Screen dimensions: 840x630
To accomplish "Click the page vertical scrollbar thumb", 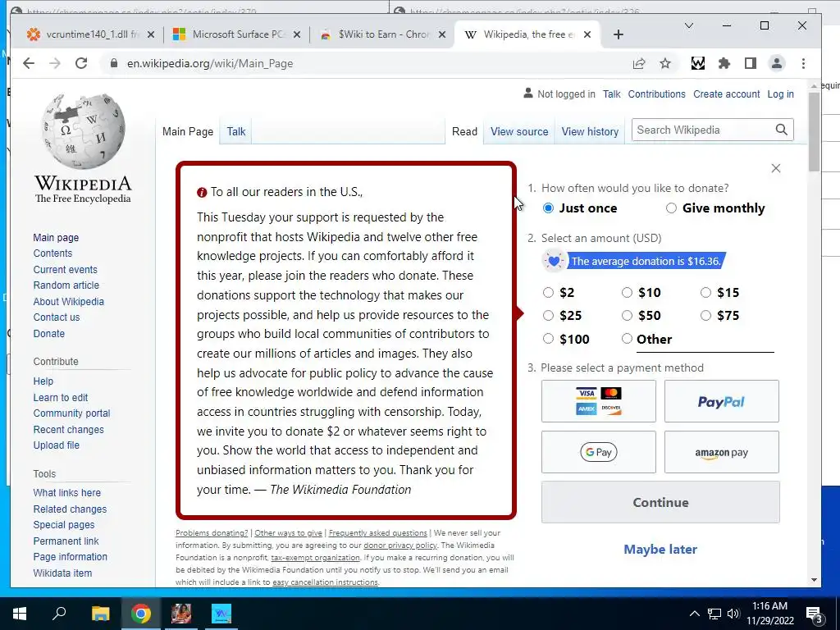I will [x=814, y=132].
